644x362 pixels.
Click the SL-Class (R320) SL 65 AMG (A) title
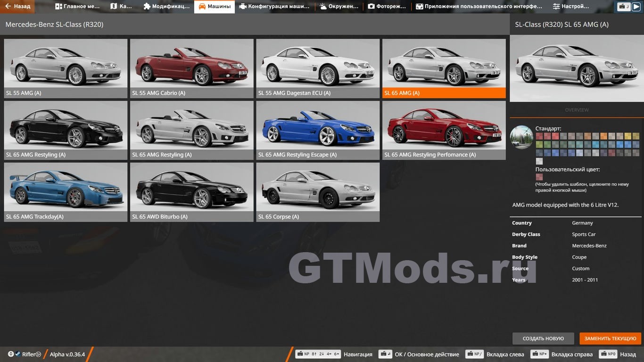coord(561,25)
